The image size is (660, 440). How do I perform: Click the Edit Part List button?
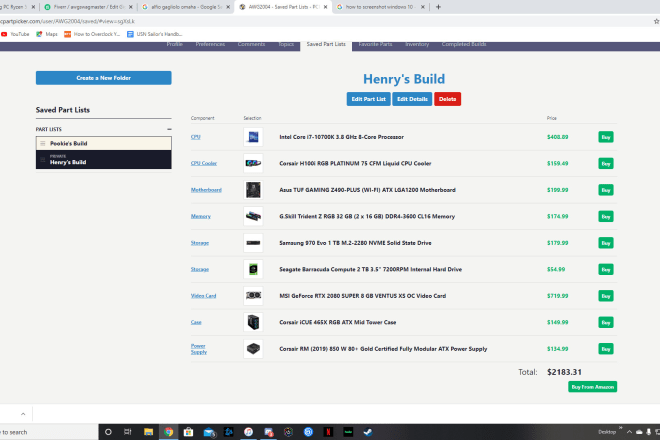pyautogui.click(x=368, y=99)
